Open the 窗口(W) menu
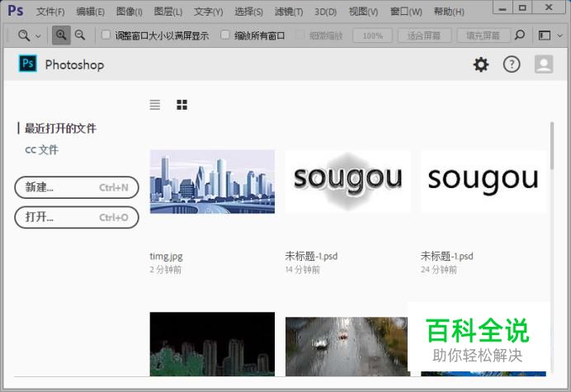This screenshot has height=392, width=571. (406, 12)
